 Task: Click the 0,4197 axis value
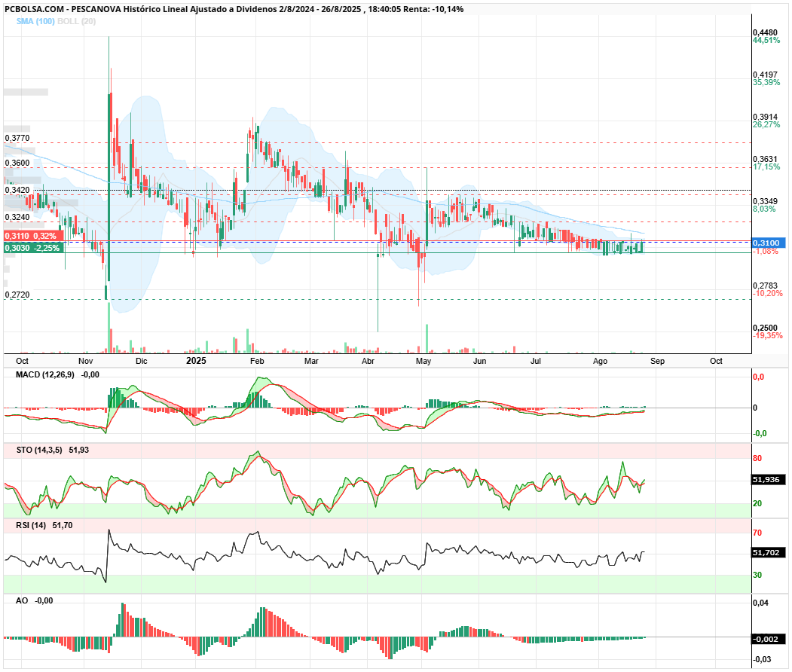(x=765, y=75)
